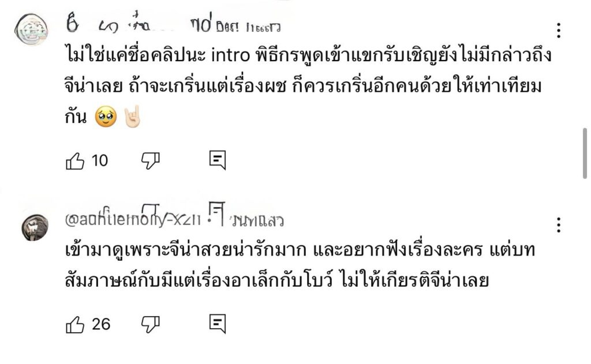Dislike the second comment

pyautogui.click(x=150, y=324)
